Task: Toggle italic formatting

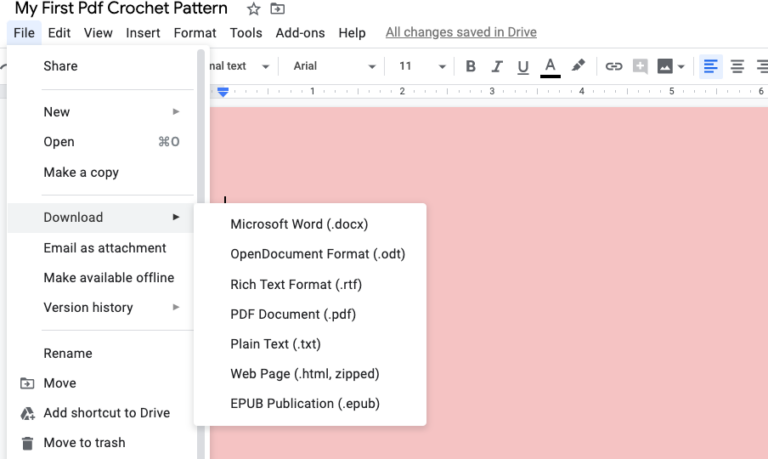Action: 497,67
